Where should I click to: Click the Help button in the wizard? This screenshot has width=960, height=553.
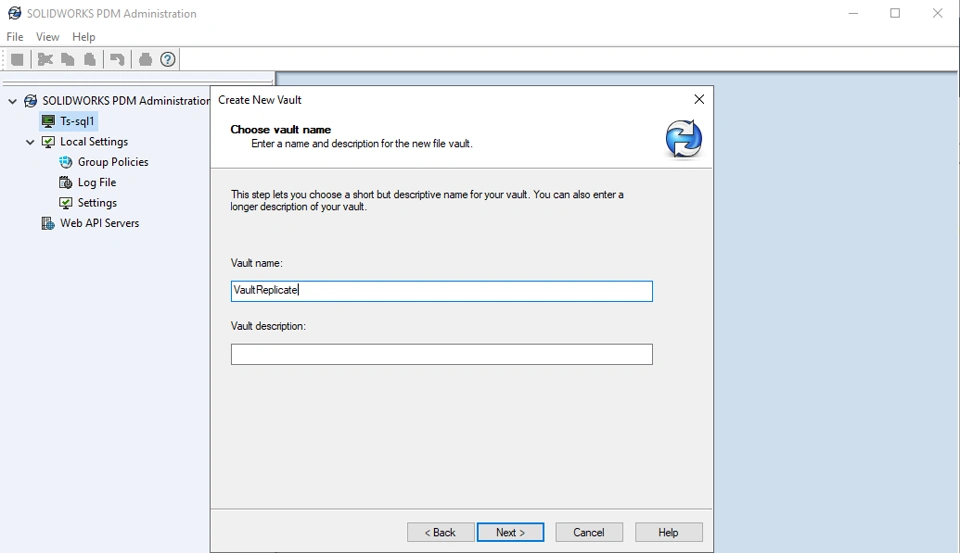pyautogui.click(x=668, y=532)
